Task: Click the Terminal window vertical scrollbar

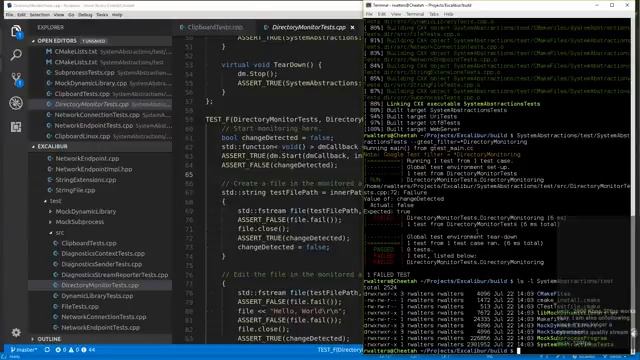Action: (x=633, y=186)
